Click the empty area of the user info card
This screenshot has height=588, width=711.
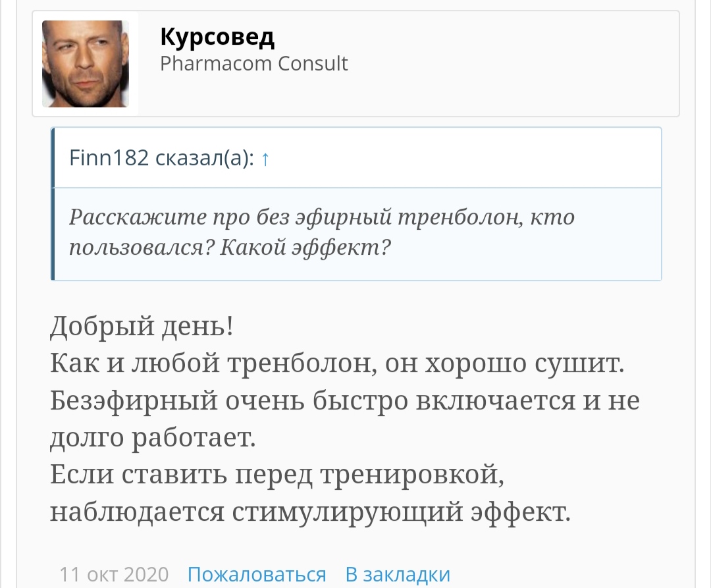(513, 64)
